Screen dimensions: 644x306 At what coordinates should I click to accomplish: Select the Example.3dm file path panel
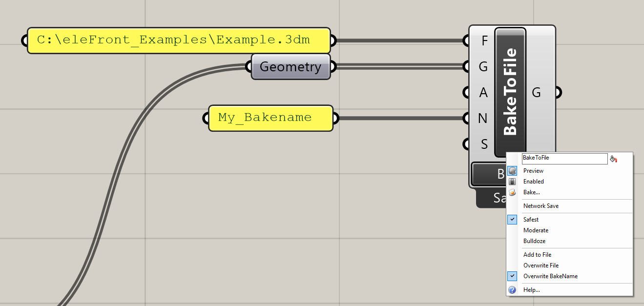coord(179,41)
